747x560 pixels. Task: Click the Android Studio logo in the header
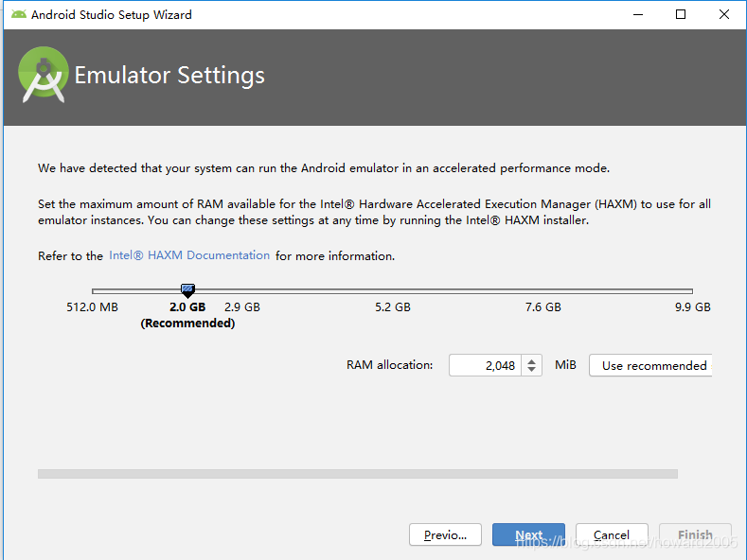coord(43,75)
